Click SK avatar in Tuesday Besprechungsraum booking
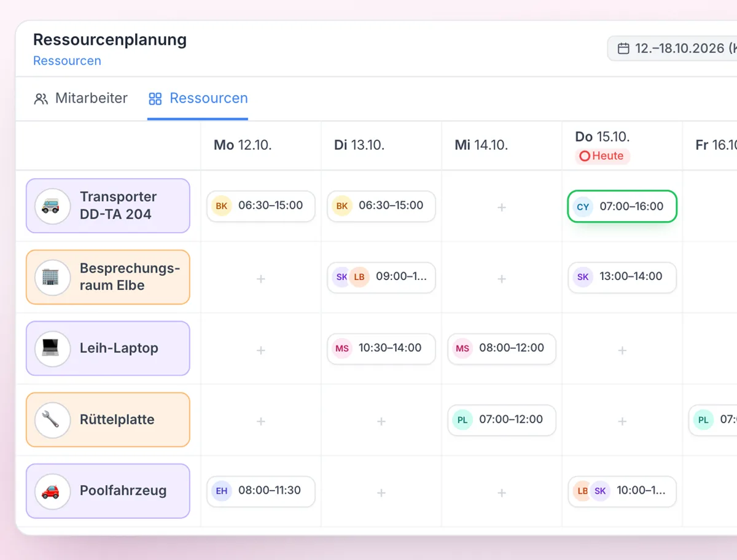This screenshot has width=737, height=560. click(341, 277)
